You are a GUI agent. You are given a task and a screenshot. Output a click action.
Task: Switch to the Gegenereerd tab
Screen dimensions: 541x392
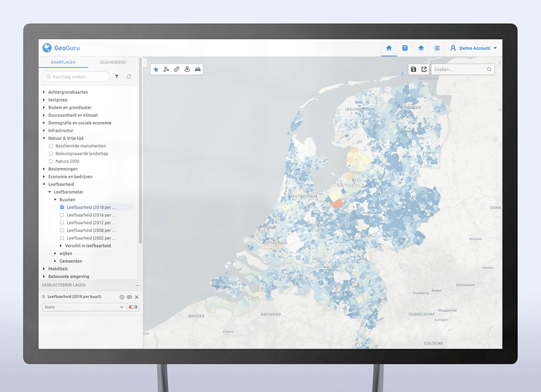pyautogui.click(x=113, y=62)
